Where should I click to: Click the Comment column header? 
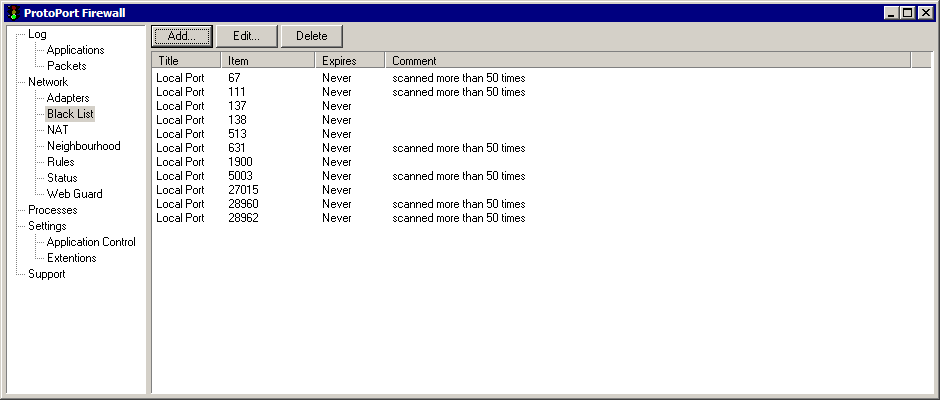click(x=646, y=61)
